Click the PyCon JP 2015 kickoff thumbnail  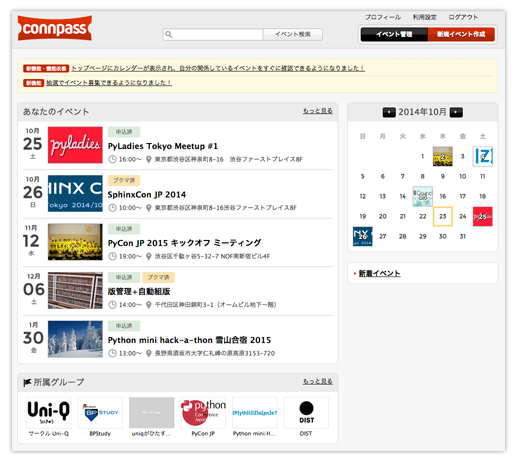tap(75, 242)
